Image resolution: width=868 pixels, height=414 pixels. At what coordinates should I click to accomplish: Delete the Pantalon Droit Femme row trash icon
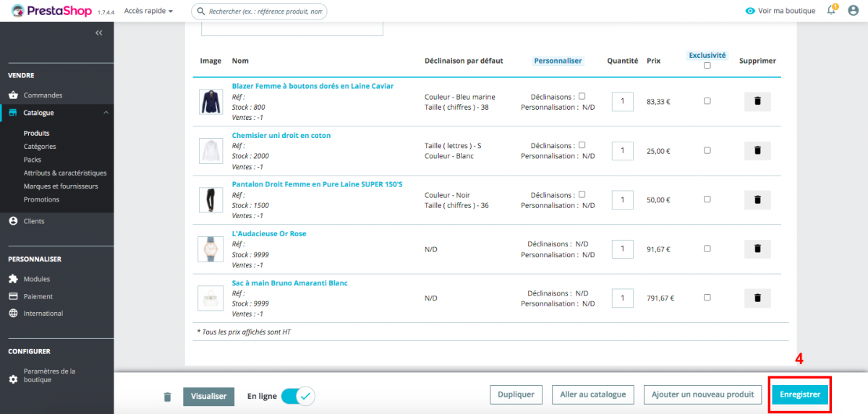tap(757, 199)
